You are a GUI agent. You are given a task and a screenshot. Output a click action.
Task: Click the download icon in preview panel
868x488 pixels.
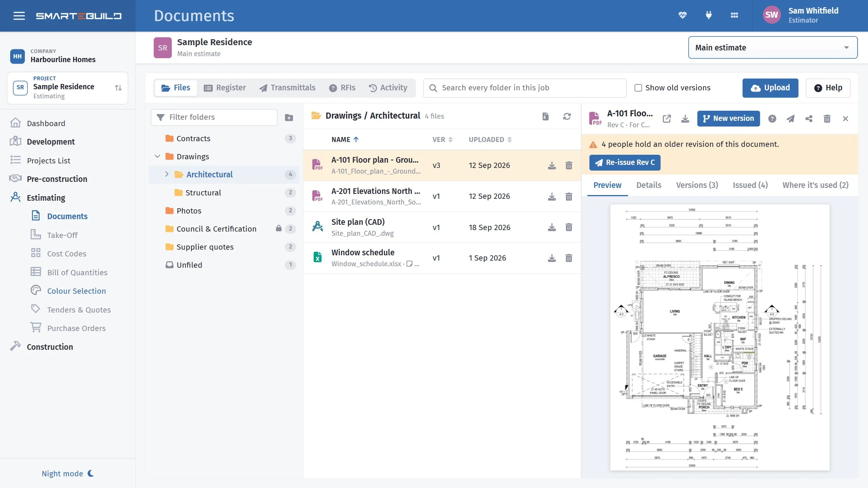(x=685, y=119)
